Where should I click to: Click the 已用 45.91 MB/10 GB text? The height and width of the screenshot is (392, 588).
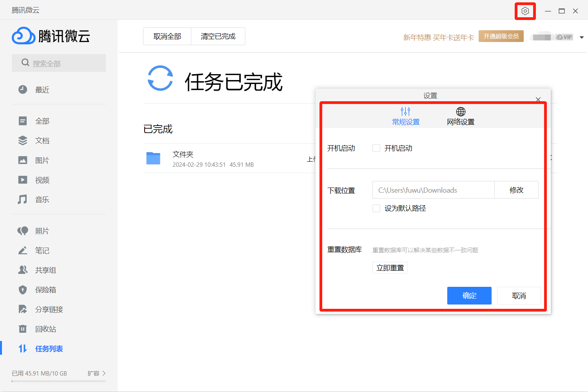[39, 373]
